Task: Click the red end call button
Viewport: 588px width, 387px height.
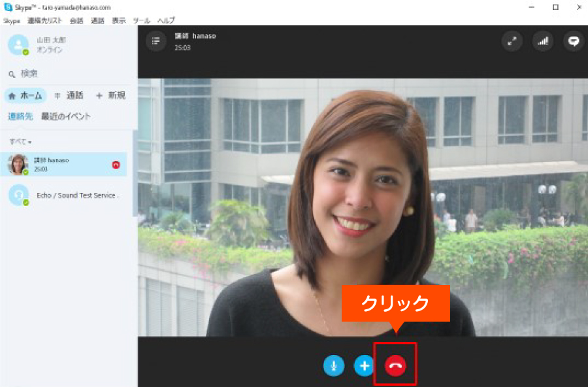Action: pyautogui.click(x=395, y=365)
